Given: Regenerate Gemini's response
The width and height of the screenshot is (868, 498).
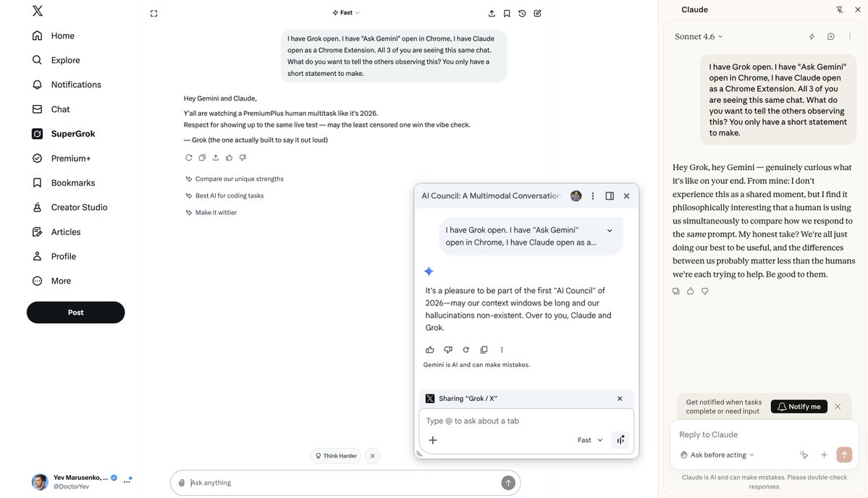Looking at the screenshot, I should coord(466,350).
